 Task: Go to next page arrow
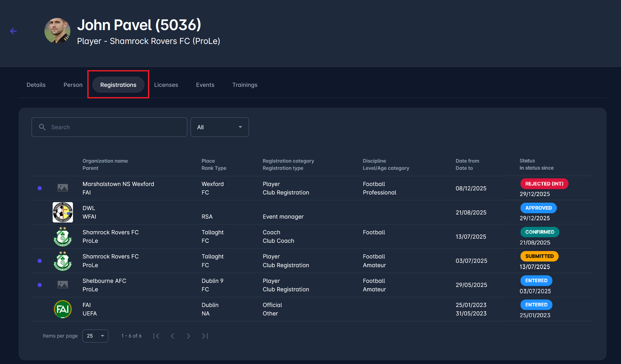[189, 336]
